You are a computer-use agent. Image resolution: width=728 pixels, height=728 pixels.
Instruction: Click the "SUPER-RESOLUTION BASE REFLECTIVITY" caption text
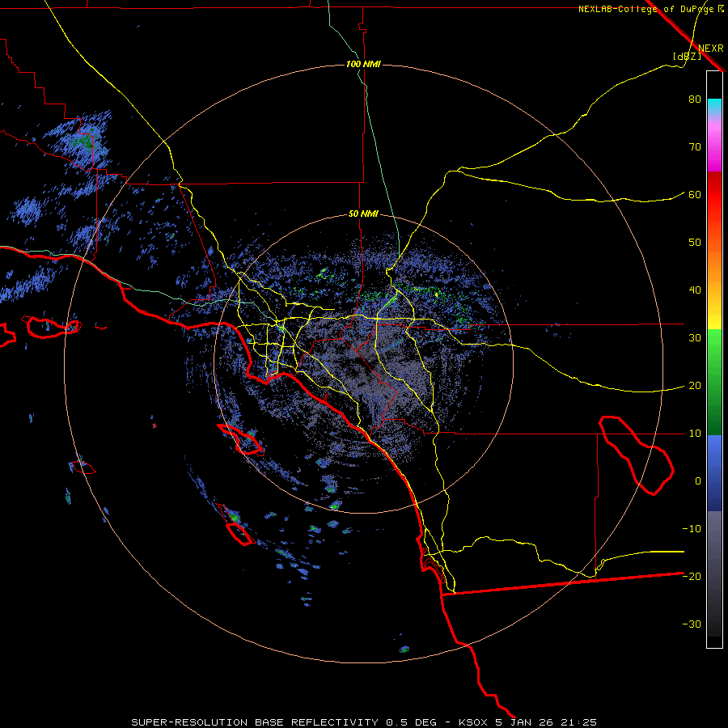point(255,722)
